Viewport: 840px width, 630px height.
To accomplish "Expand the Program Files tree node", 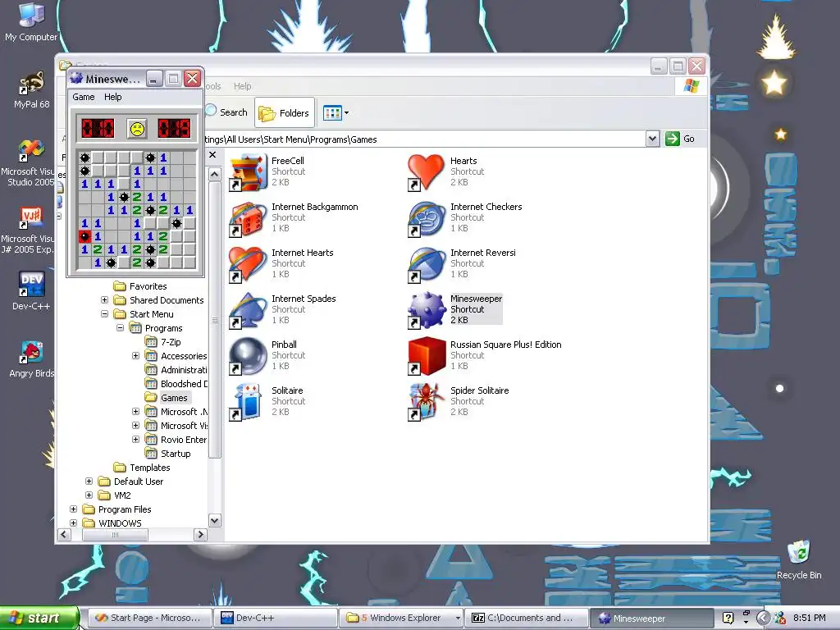I will pyautogui.click(x=73, y=509).
